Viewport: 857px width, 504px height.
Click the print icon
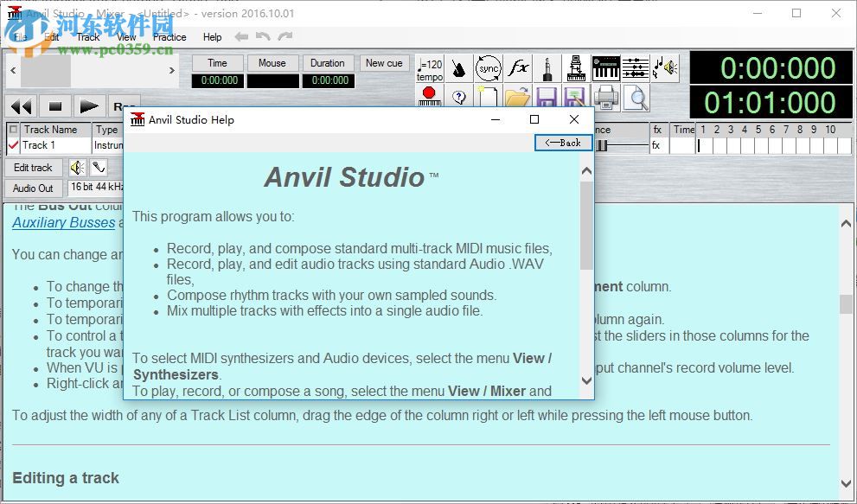(606, 98)
